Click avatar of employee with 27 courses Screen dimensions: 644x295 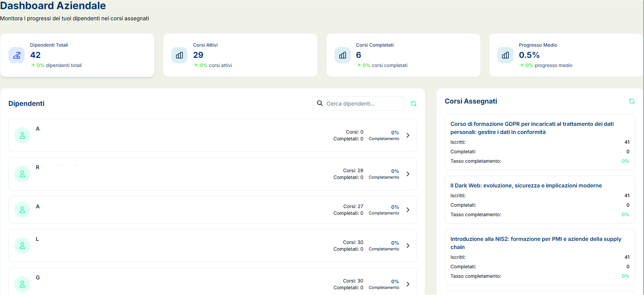pyautogui.click(x=22, y=210)
